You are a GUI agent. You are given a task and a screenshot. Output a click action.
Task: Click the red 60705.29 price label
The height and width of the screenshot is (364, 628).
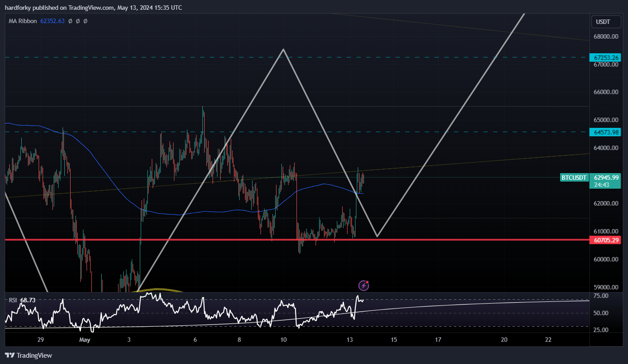(604, 240)
